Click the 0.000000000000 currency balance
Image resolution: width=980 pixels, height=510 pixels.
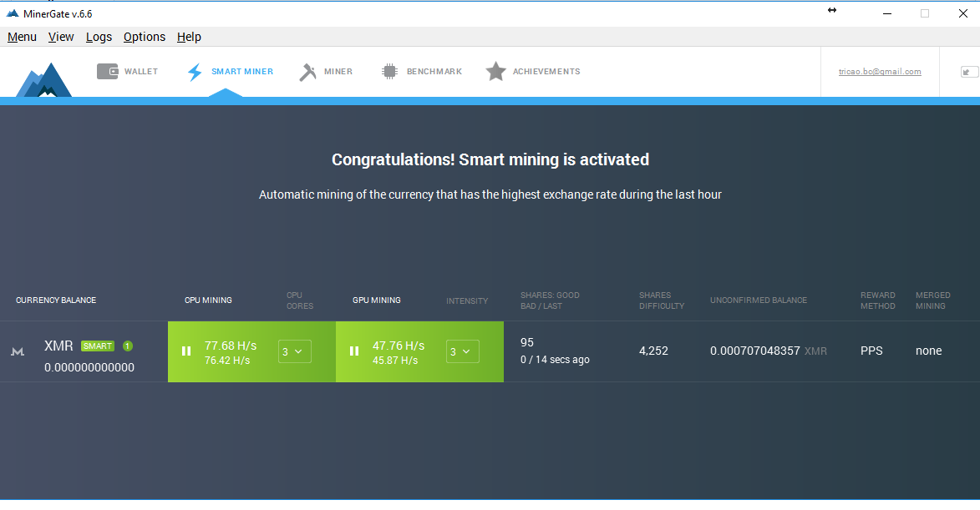(89, 367)
